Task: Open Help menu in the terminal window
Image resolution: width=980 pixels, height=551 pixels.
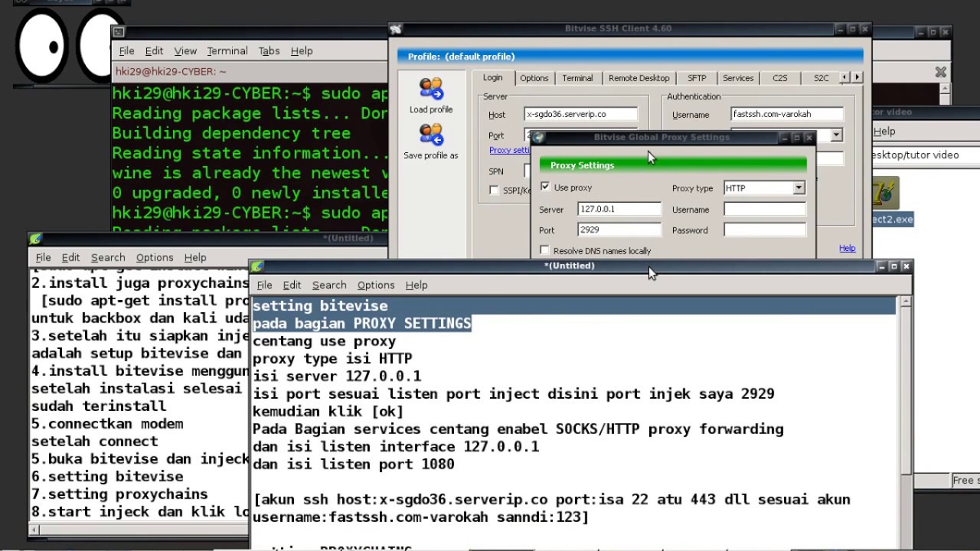Action: (302, 51)
